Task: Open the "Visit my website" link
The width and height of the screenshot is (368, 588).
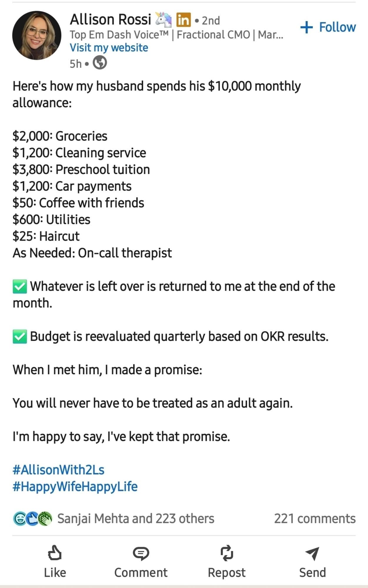Action: (x=109, y=48)
